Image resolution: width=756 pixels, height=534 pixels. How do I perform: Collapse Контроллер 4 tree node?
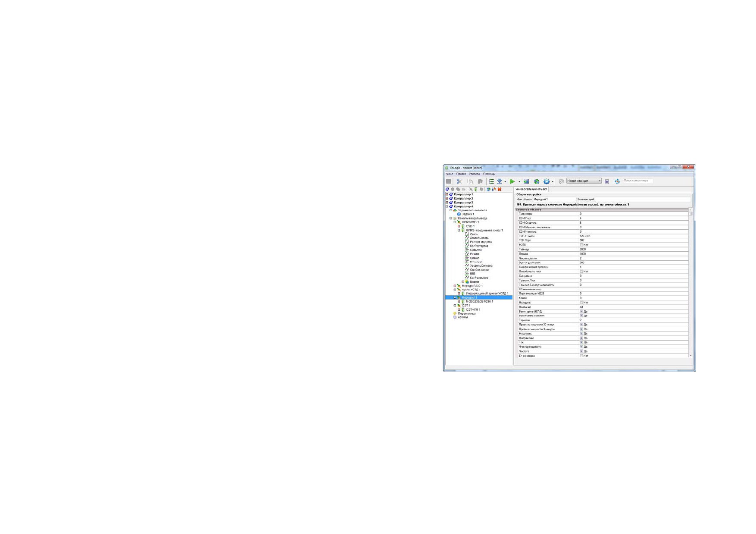click(447, 206)
